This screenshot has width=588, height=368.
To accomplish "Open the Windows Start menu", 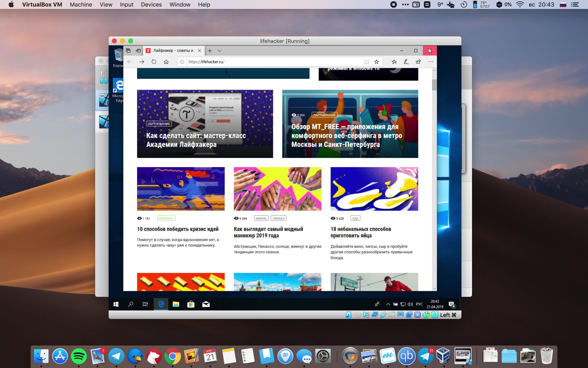I will [x=116, y=304].
